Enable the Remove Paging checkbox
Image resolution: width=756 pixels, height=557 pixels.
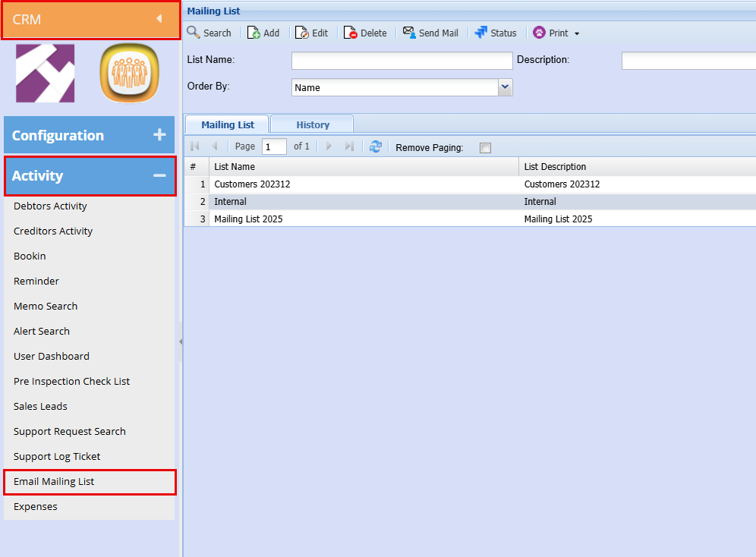(x=485, y=148)
